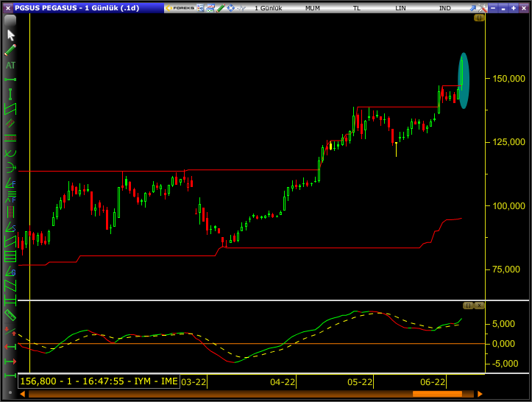Click the 150,000 price axis label
Viewport: 532px width, 402px height.
coord(508,79)
